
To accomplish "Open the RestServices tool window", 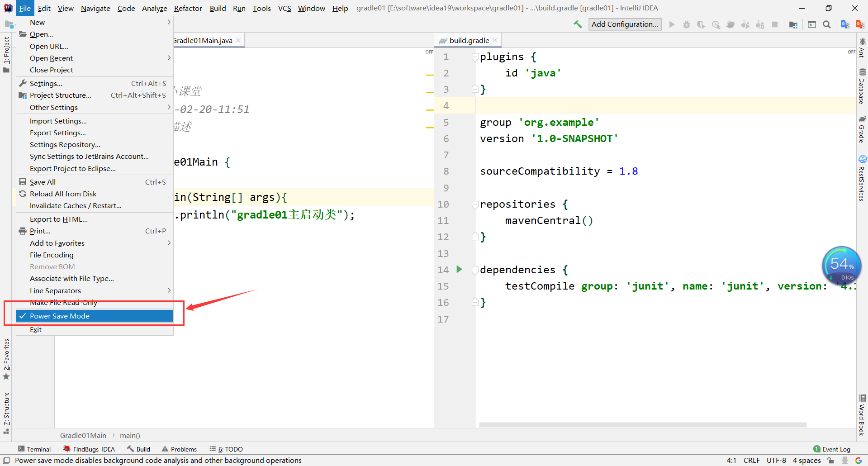I will (x=862, y=178).
